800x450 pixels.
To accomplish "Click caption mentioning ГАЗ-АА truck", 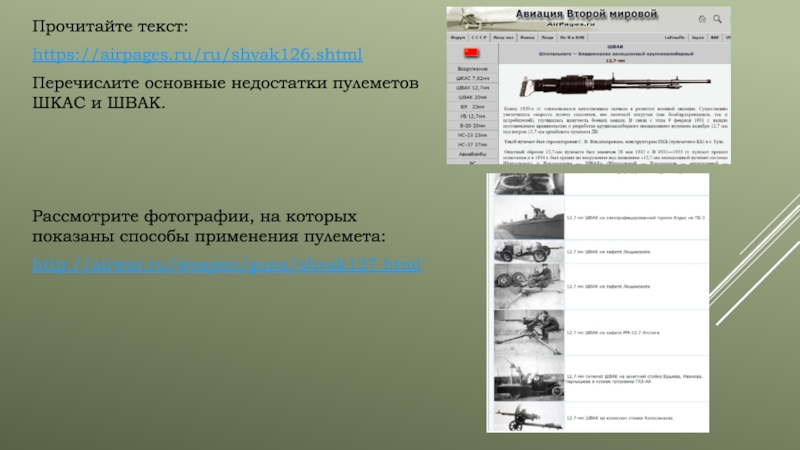I will 634,379.
